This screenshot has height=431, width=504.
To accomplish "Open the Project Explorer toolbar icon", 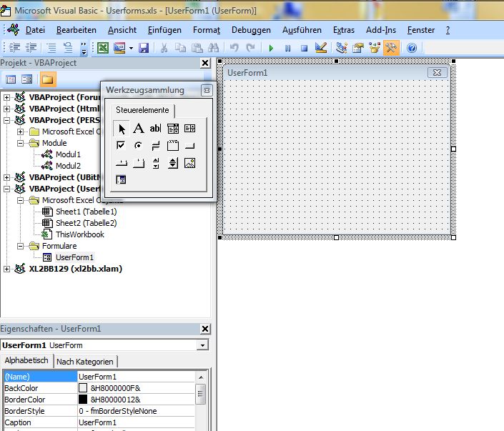I will 341,48.
